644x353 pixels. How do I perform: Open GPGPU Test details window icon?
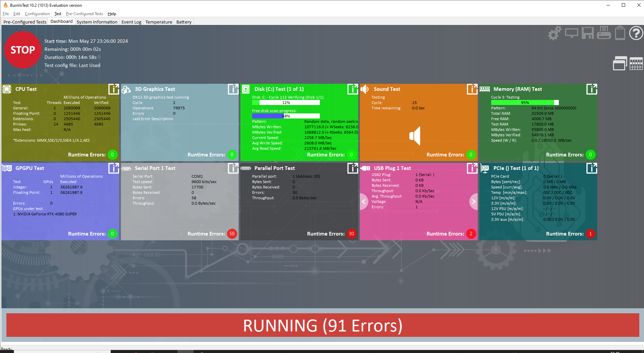[114, 168]
